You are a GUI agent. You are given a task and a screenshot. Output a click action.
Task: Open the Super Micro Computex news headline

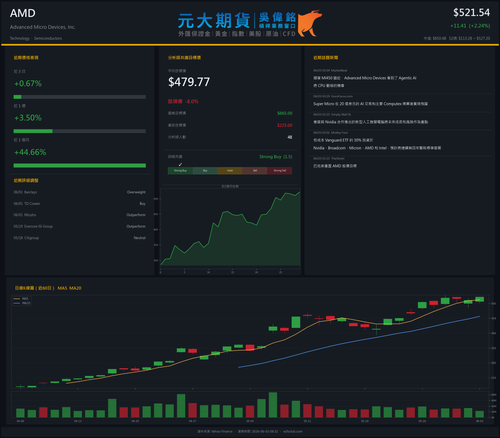370,104
